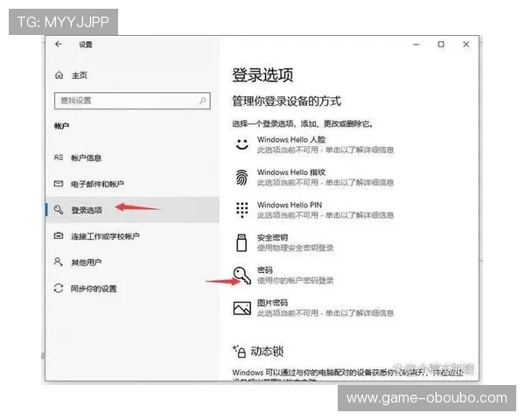Click the fingerprint icon

pyautogui.click(x=241, y=177)
